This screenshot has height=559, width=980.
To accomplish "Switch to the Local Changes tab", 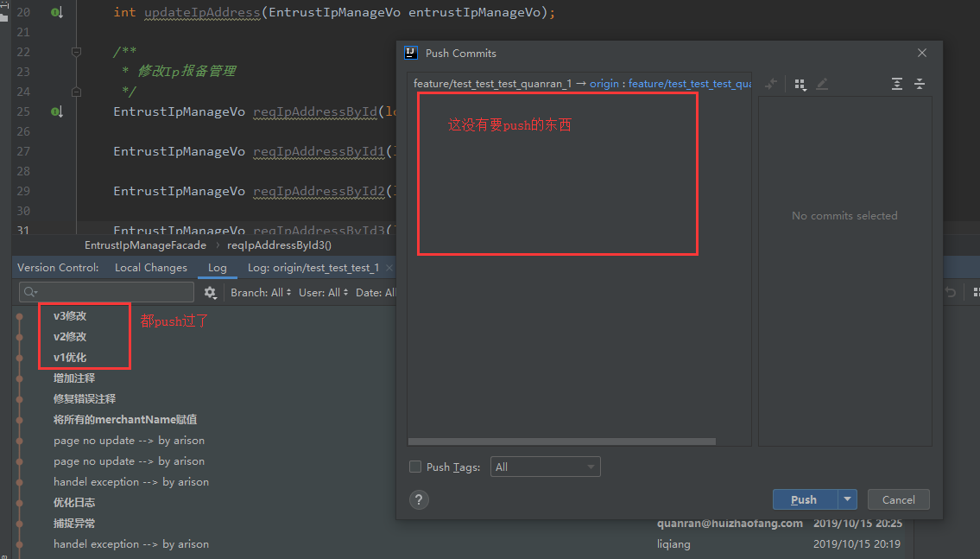I will [150, 268].
